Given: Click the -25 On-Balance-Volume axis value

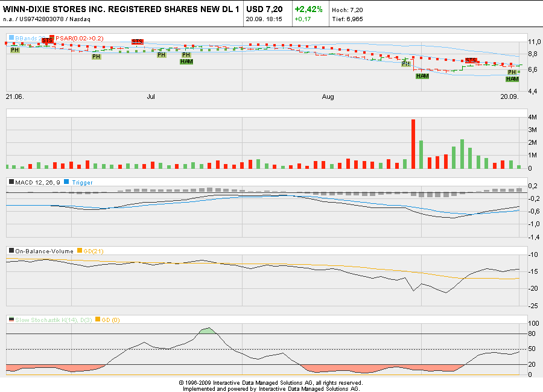Looking at the screenshot, I should point(533,306).
